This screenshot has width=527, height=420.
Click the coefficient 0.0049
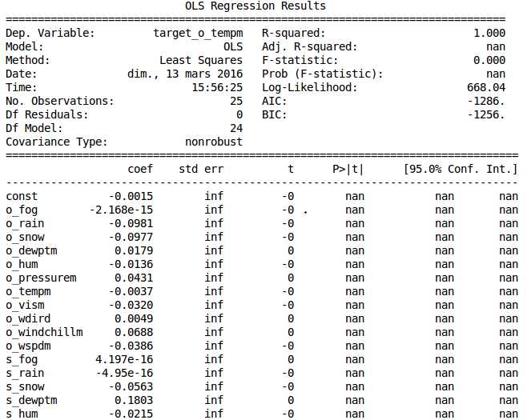point(134,319)
